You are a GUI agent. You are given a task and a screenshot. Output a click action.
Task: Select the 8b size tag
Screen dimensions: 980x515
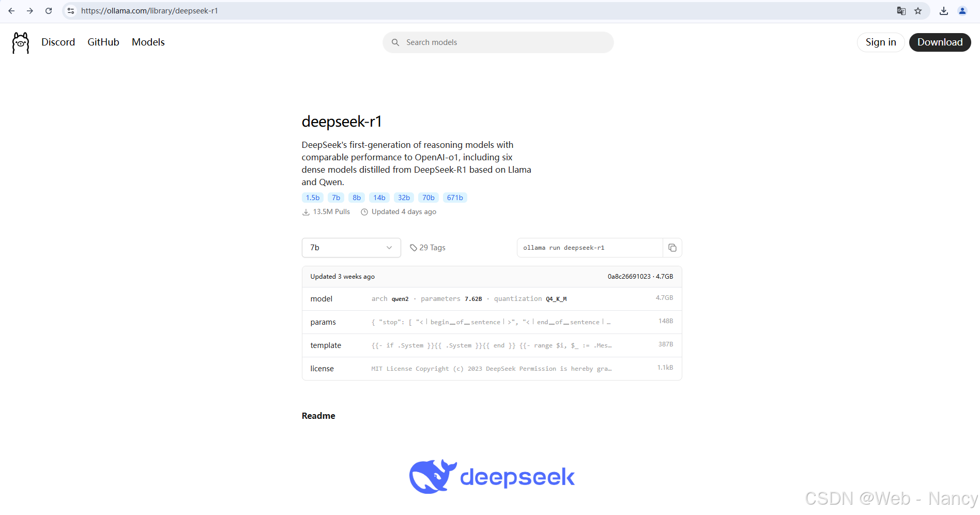[x=357, y=198]
